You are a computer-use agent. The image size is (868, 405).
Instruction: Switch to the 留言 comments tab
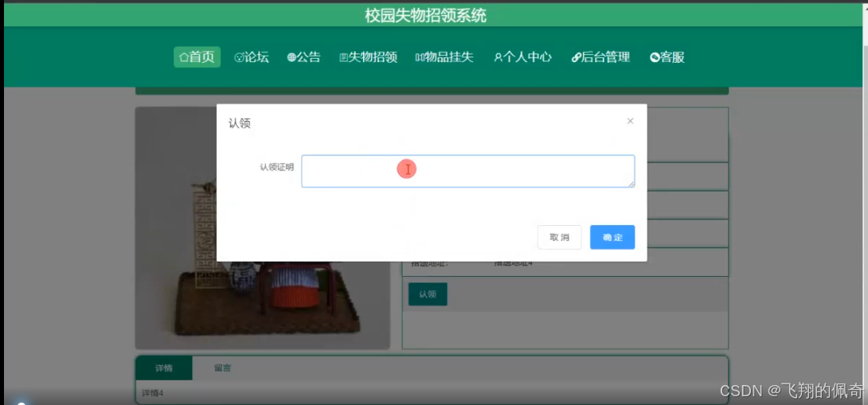pyautogui.click(x=222, y=368)
